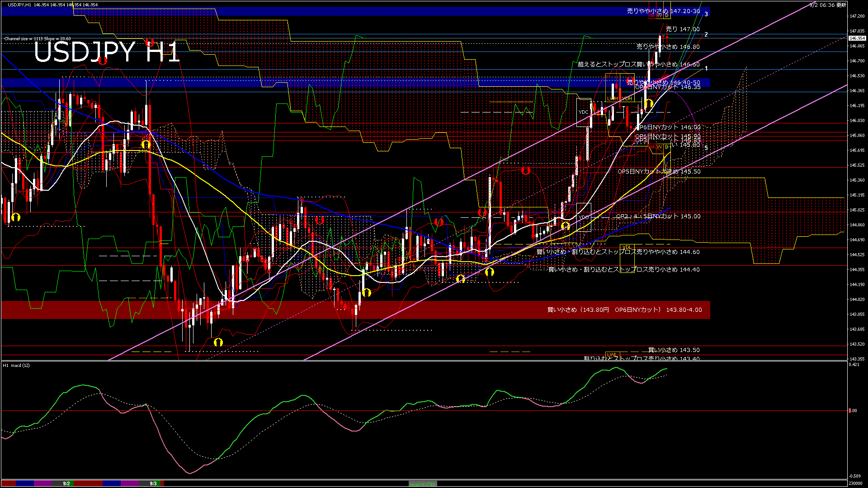
Task: Click the YDO marker box
Action: tap(584, 217)
